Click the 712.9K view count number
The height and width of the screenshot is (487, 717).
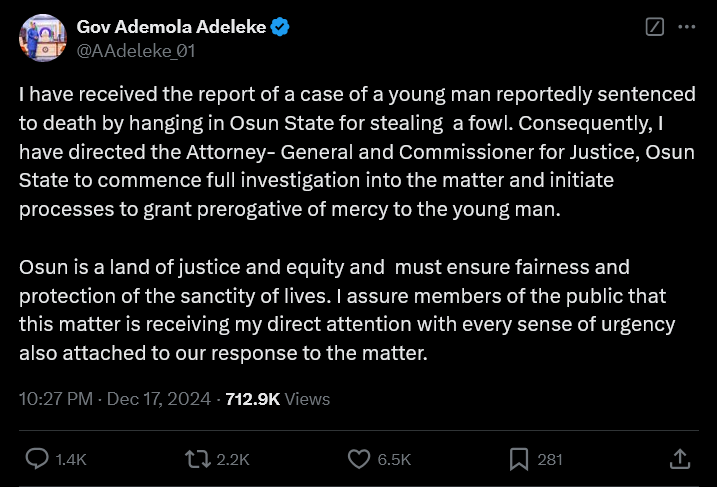coord(253,399)
